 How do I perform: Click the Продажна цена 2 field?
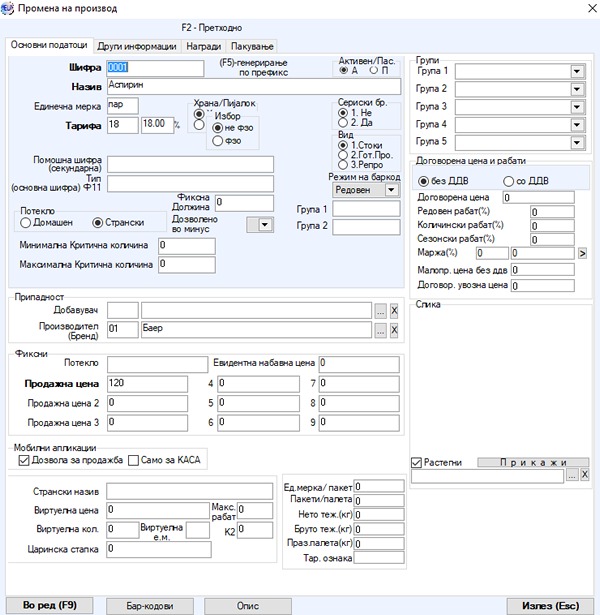click(x=147, y=403)
